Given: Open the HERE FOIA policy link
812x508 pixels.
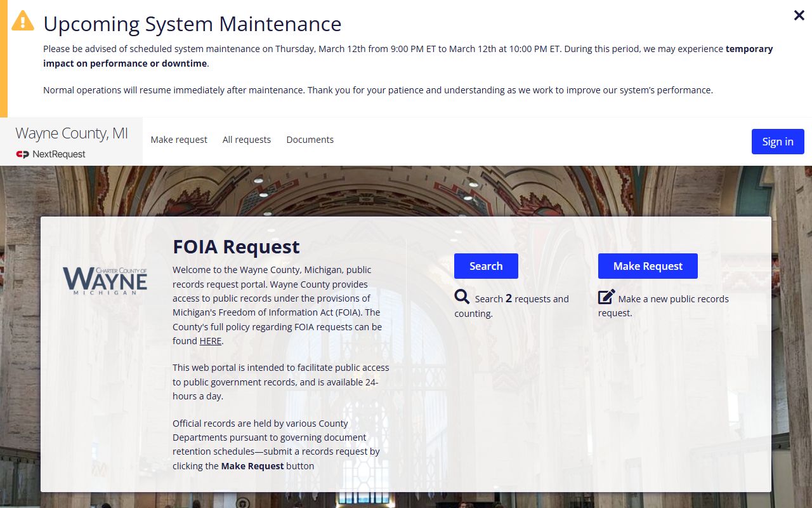Looking at the screenshot, I should pyautogui.click(x=211, y=341).
